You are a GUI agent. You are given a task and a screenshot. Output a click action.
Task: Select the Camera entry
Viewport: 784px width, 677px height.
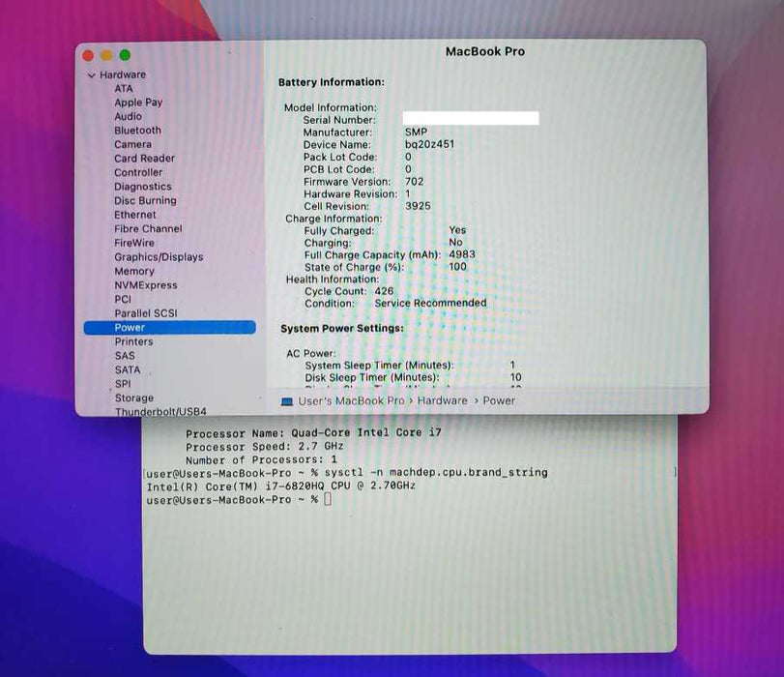pyautogui.click(x=132, y=145)
